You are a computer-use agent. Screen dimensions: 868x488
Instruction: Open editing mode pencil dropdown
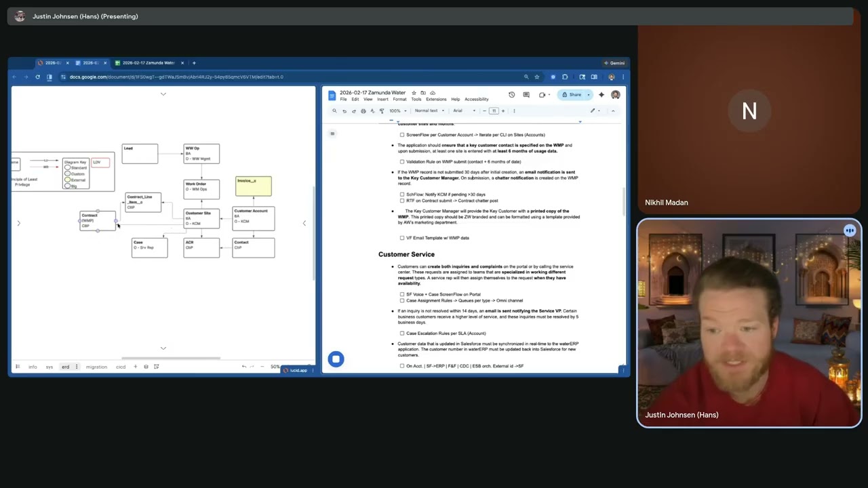pyautogui.click(x=595, y=110)
